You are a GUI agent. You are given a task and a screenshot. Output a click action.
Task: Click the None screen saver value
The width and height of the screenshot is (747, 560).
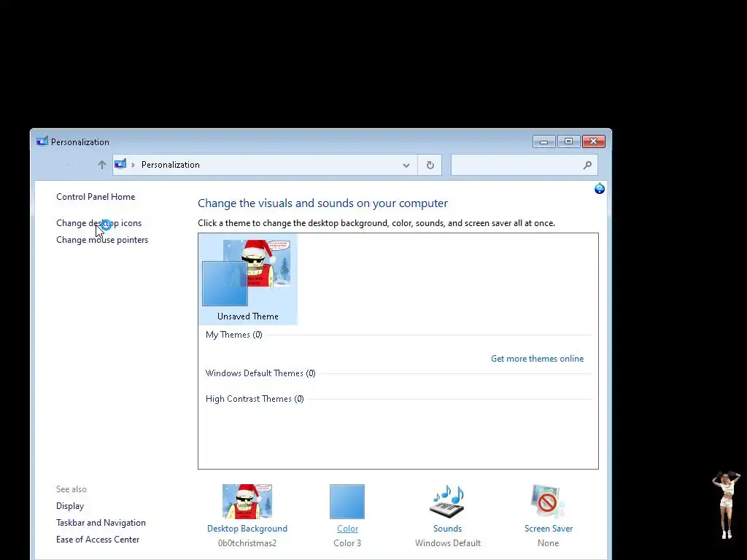point(548,542)
